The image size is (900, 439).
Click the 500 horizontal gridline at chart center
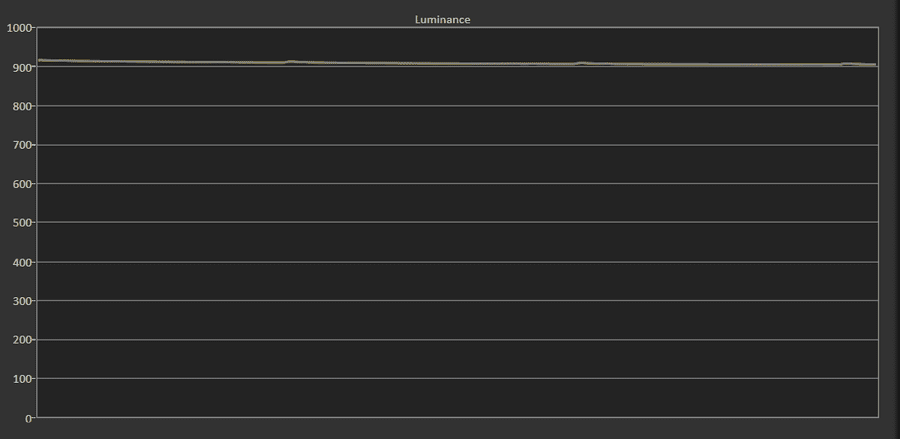click(x=457, y=222)
